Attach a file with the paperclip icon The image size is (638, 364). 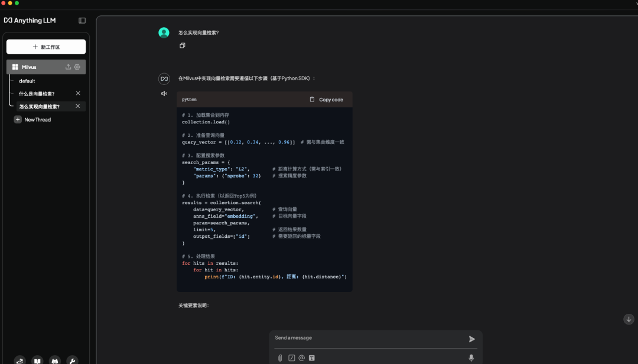pos(280,358)
